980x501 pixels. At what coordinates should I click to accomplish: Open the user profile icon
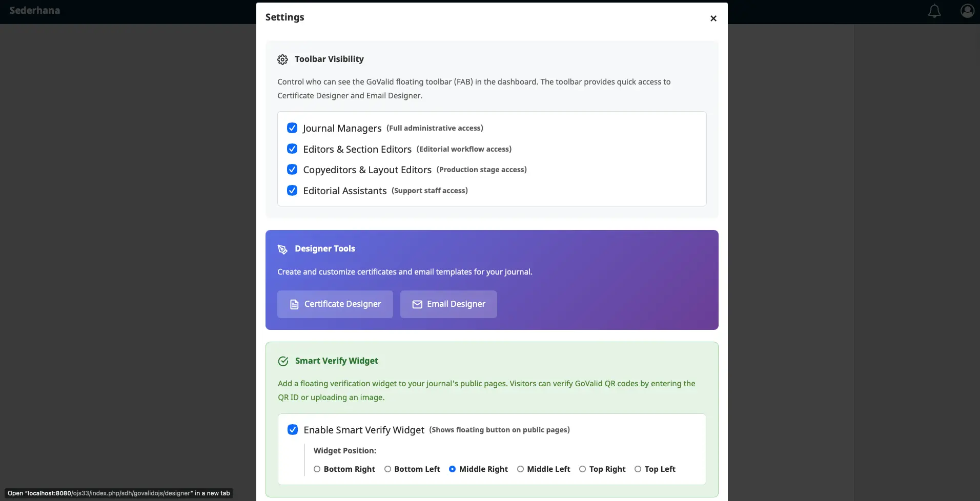[x=967, y=11]
